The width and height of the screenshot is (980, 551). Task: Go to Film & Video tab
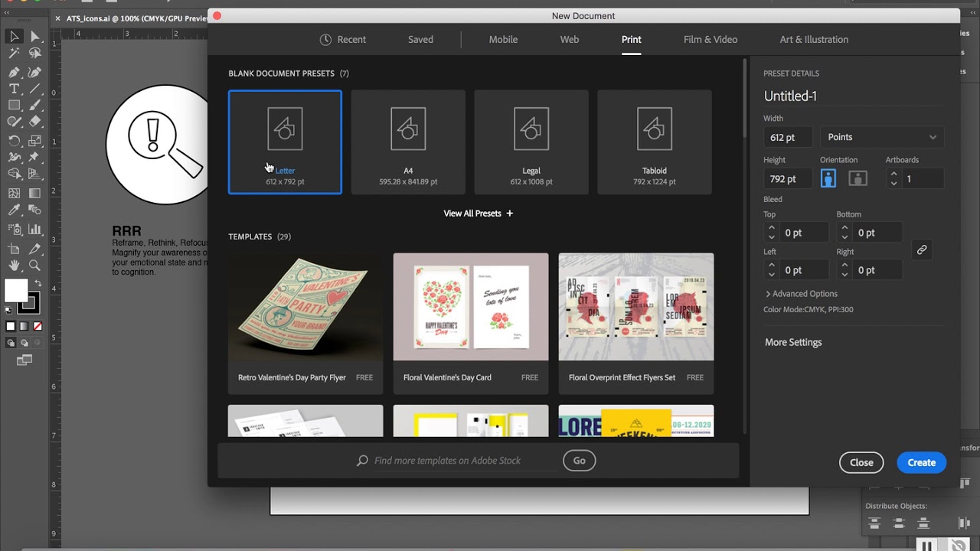pos(710,40)
